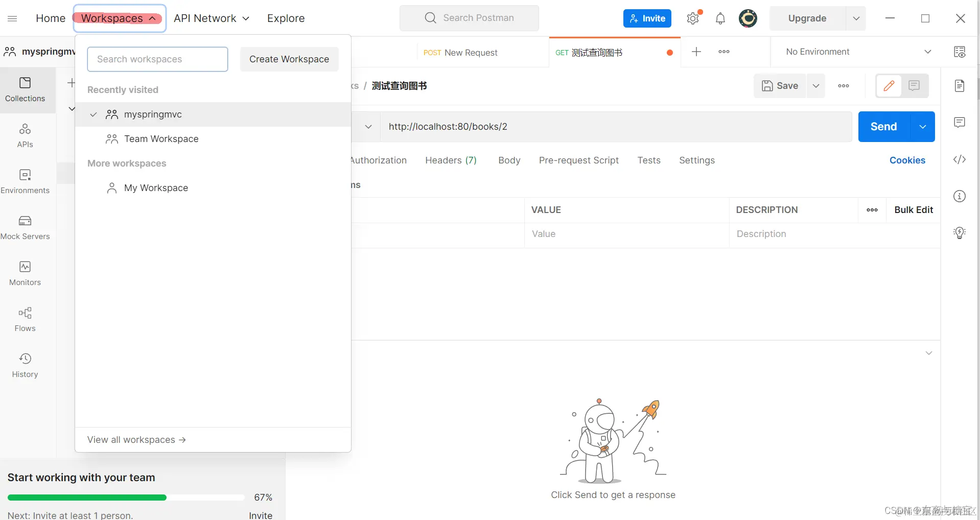This screenshot has width=980, height=520.
Task: Select the APIs sidebar icon
Action: tap(25, 135)
